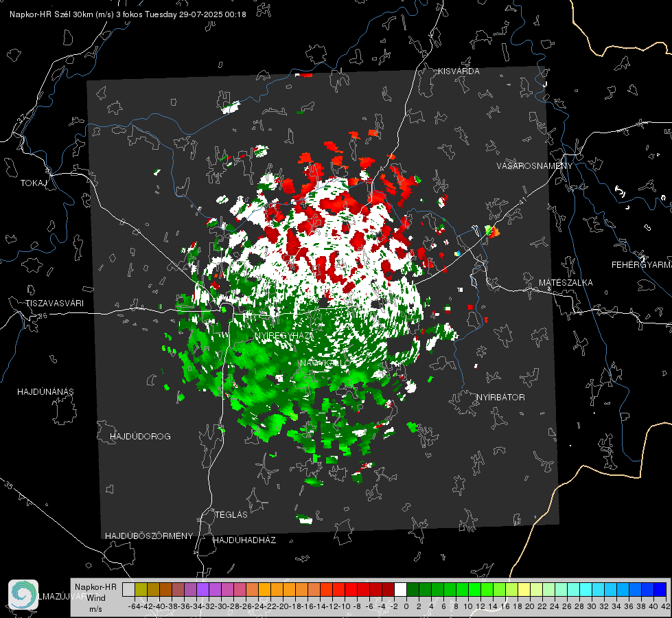Click the Napkor-HR legend title
The width and height of the screenshot is (672, 618).
[x=95, y=586]
